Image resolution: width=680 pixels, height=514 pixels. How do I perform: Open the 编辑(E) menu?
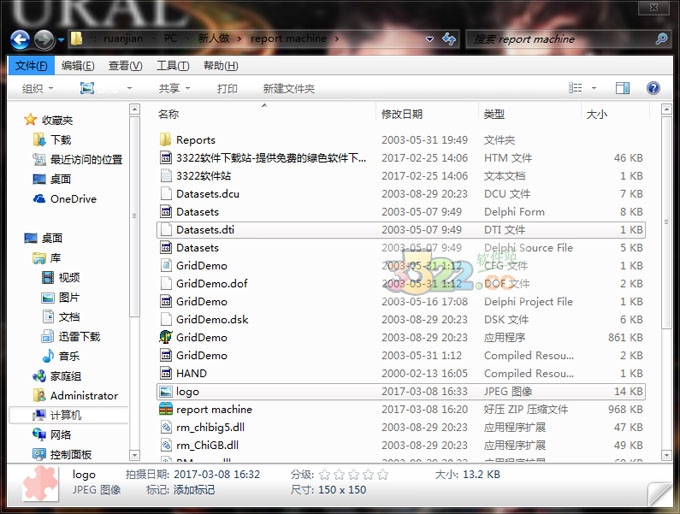[78, 65]
